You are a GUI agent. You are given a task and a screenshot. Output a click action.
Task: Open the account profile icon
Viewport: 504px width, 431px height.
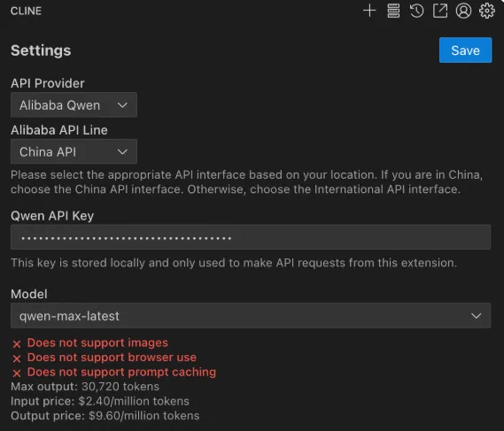tap(463, 11)
